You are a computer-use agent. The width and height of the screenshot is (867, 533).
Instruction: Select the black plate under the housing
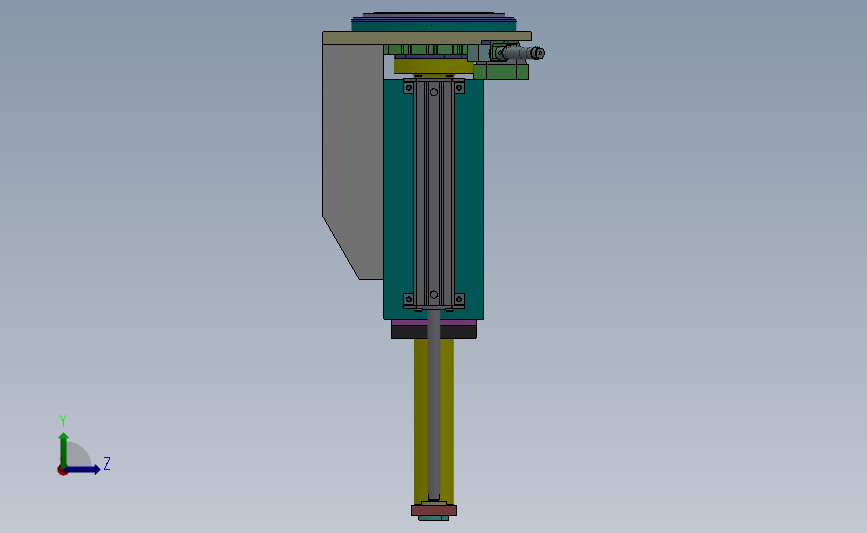[434, 332]
